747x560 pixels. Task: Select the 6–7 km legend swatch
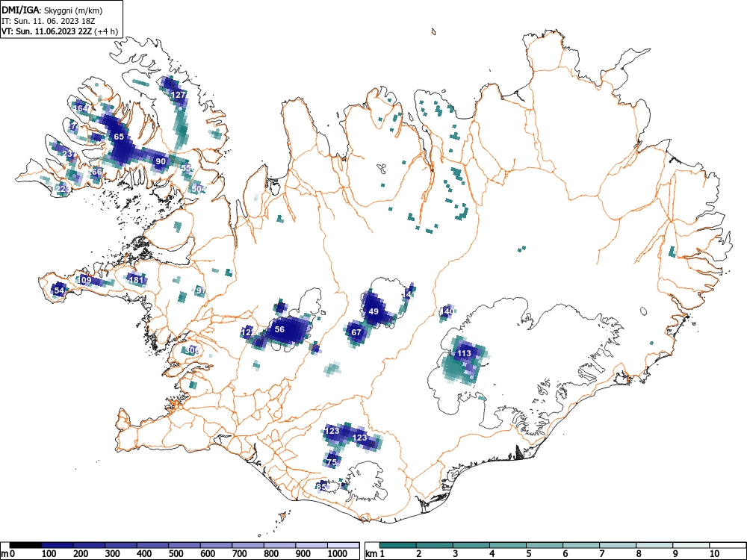tap(581, 545)
